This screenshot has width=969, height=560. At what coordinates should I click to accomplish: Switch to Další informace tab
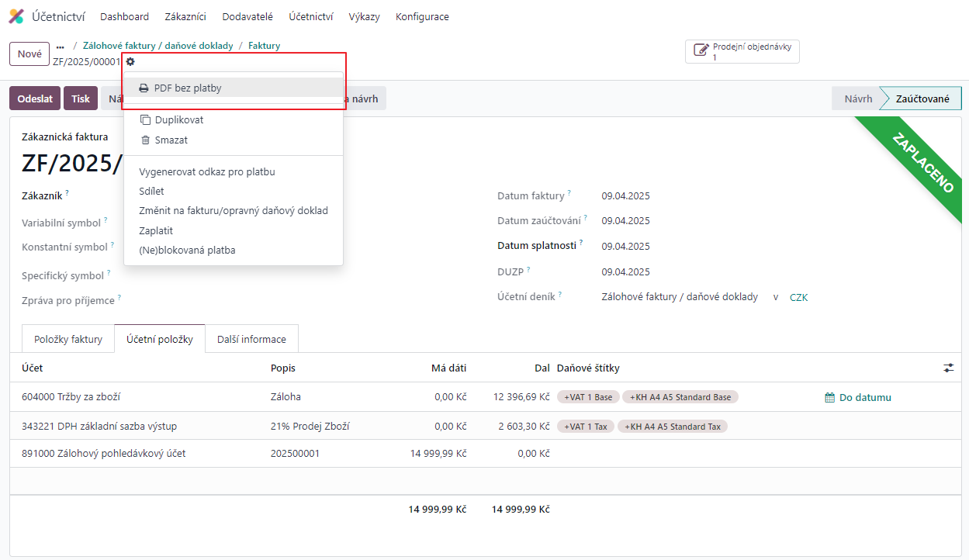point(251,339)
